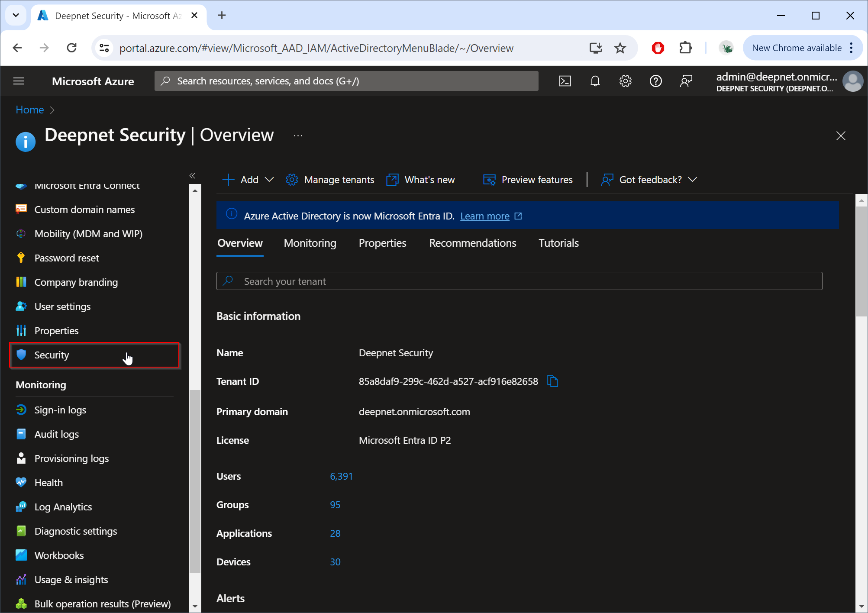868x613 pixels.
Task: Open the Users count 6,391 link
Action: [x=341, y=476]
